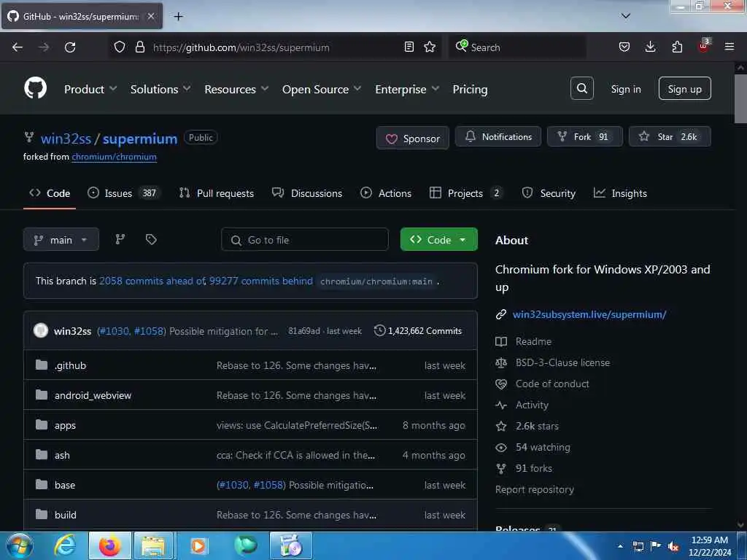Open chromium/chromium forked-from link
Screen dimensions: 747x560
[x=114, y=157]
